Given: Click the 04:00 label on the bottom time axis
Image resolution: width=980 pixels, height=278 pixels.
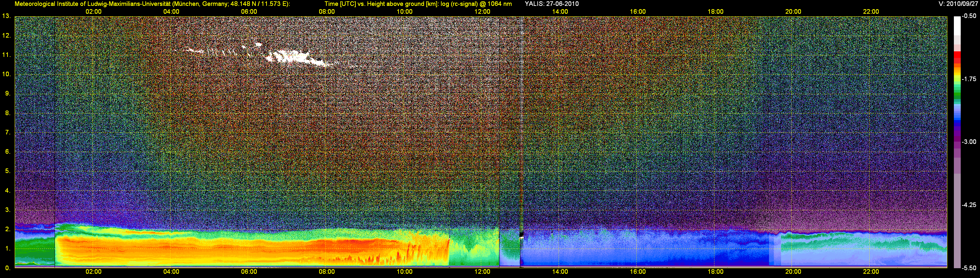Looking at the screenshot, I should [171, 272].
